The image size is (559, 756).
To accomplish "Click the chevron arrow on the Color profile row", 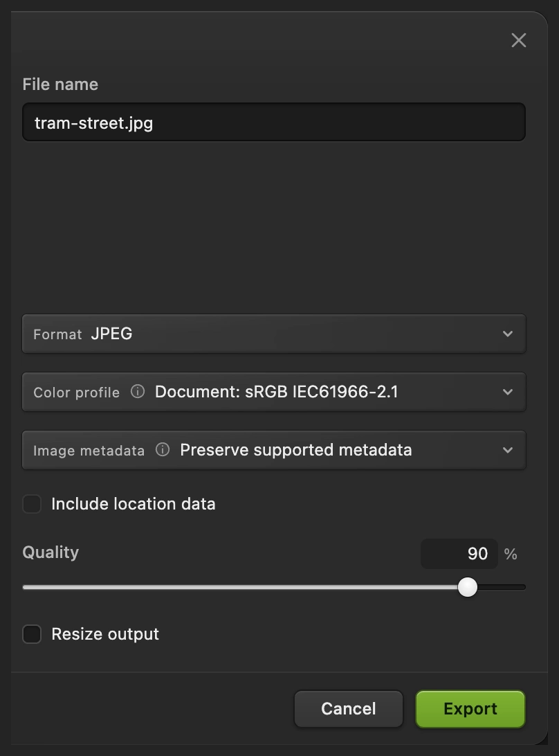I will click(507, 392).
